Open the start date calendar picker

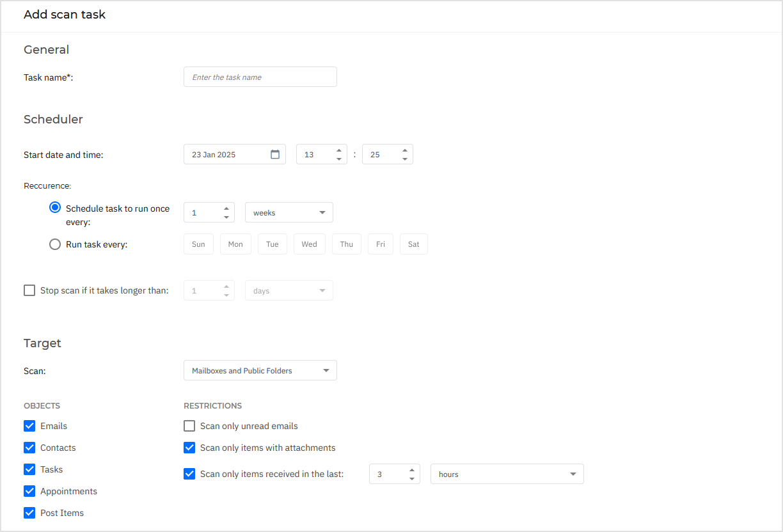coord(275,153)
